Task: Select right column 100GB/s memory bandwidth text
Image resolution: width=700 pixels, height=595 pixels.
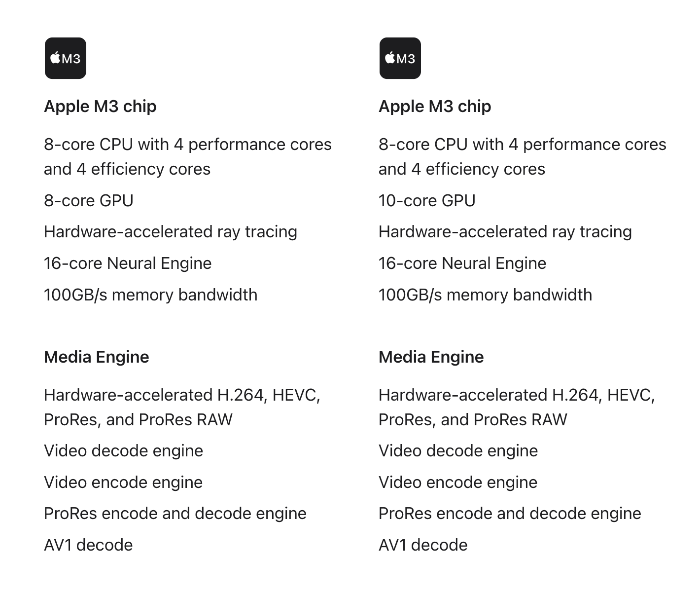Action: pos(486,295)
